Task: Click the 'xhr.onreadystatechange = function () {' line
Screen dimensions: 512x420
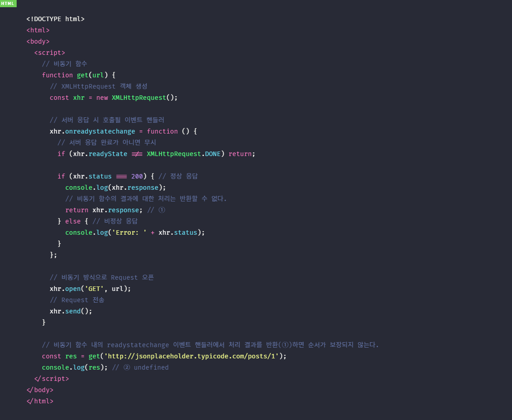Action: pyautogui.click(x=123, y=131)
